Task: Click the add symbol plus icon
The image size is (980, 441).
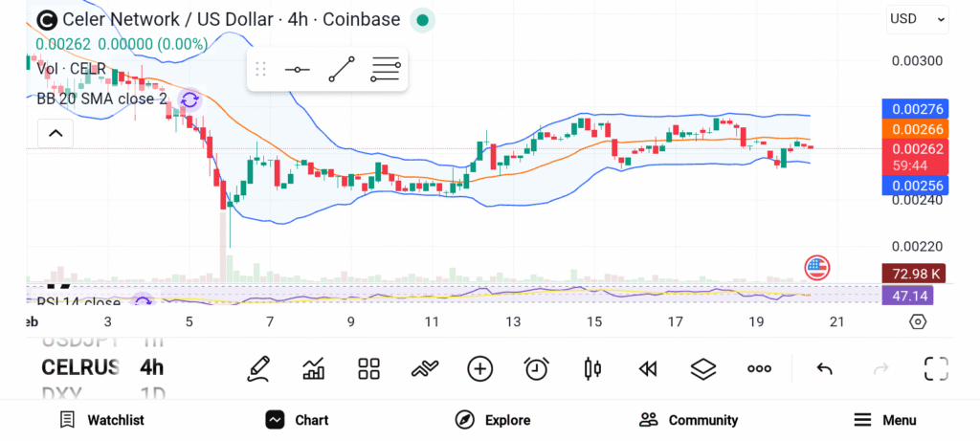Action: (x=479, y=368)
